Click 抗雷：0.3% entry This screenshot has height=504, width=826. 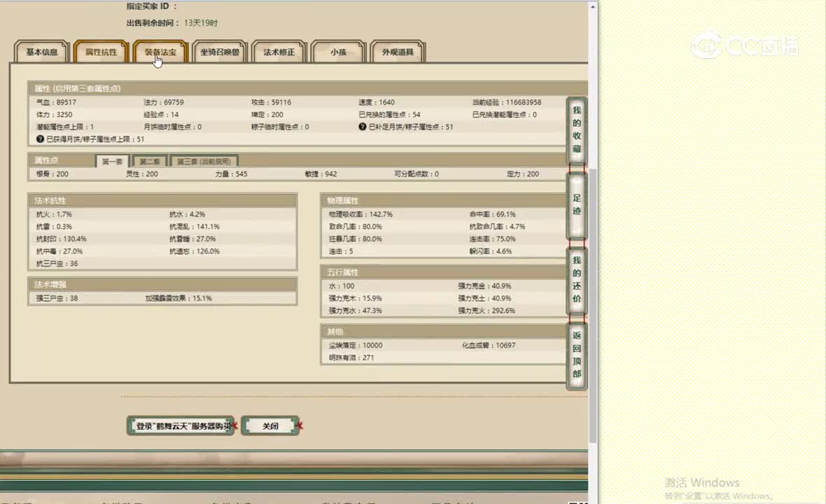coord(54,227)
